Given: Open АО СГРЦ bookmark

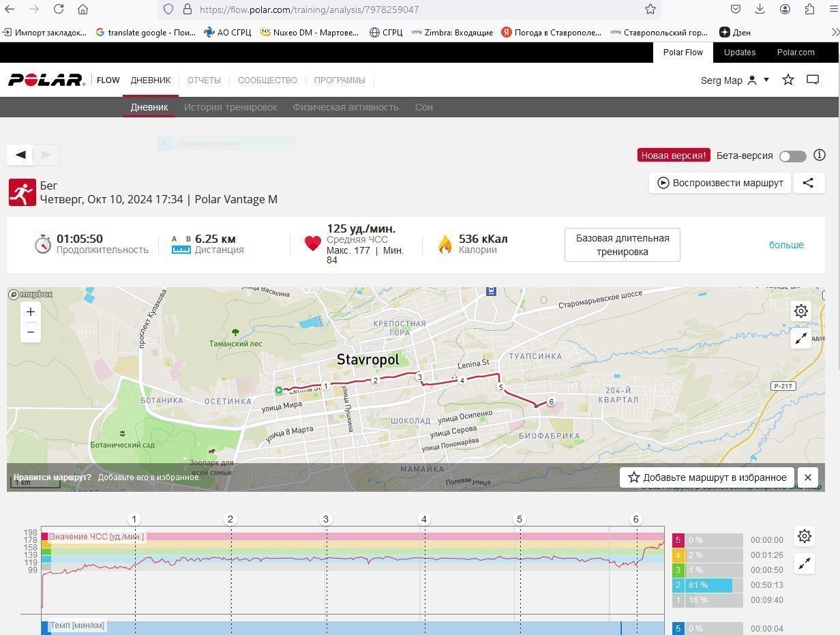Looking at the screenshot, I should pos(228,32).
